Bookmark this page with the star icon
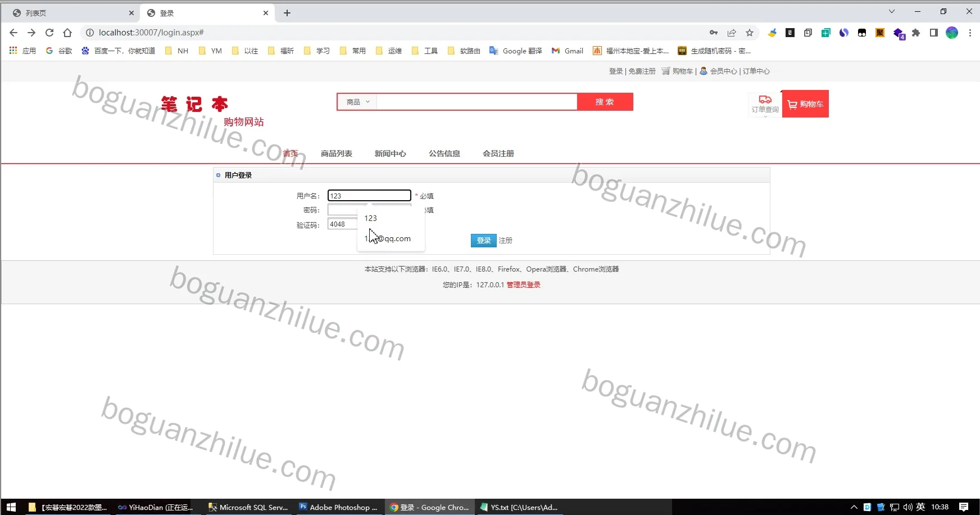This screenshot has height=515, width=980. (750, 33)
